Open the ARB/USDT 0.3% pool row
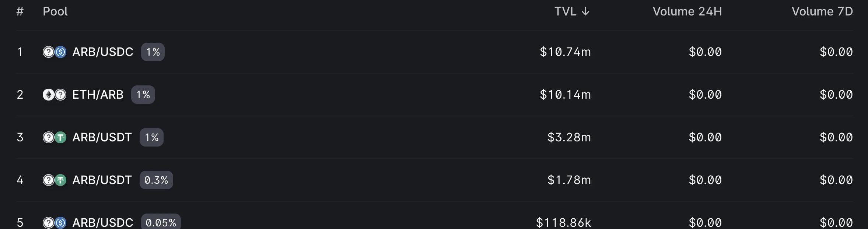This screenshot has height=229, width=868. tap(435, 180)
